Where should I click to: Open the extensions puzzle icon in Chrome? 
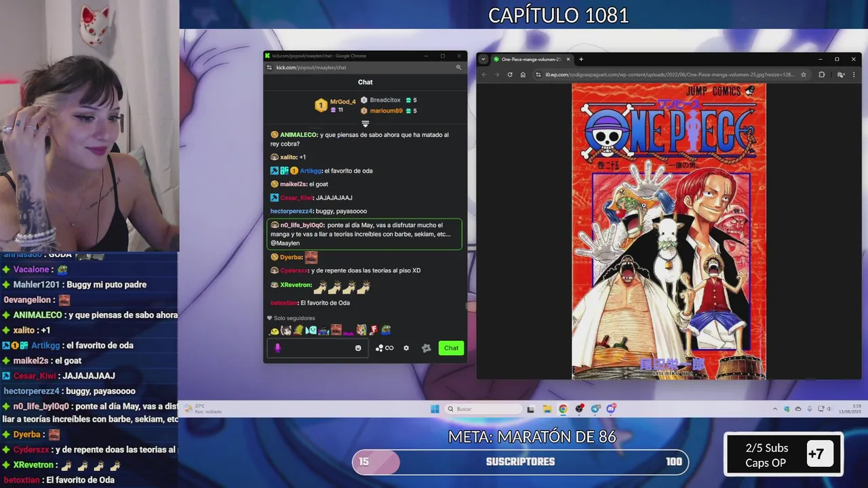[x=822, y=75]
